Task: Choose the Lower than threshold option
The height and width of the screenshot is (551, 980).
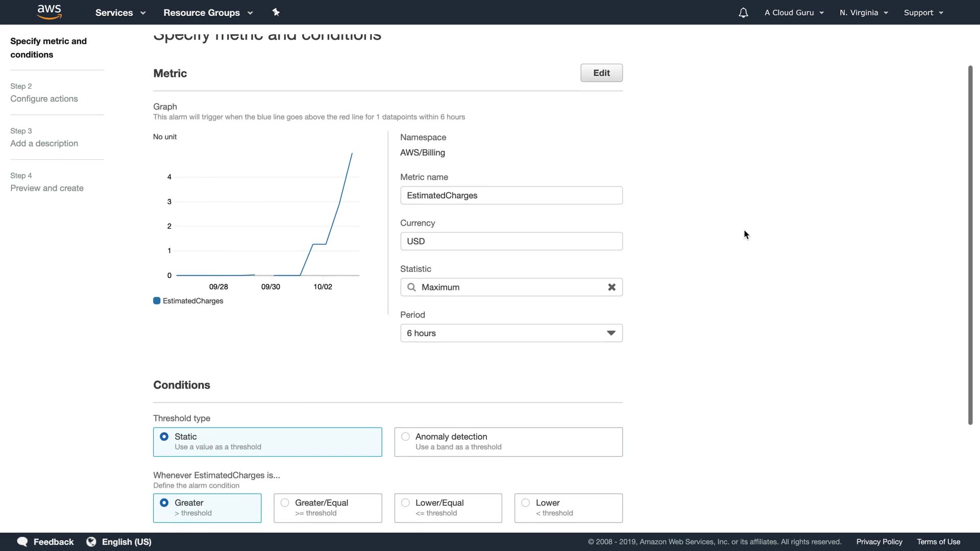Action: (x=526, y=503)
